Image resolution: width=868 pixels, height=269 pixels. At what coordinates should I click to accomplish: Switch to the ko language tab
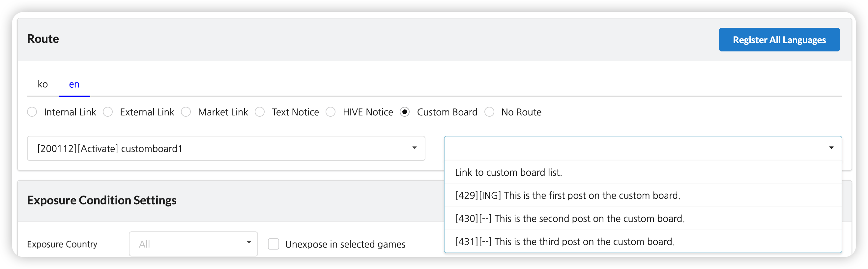point(43,84)
